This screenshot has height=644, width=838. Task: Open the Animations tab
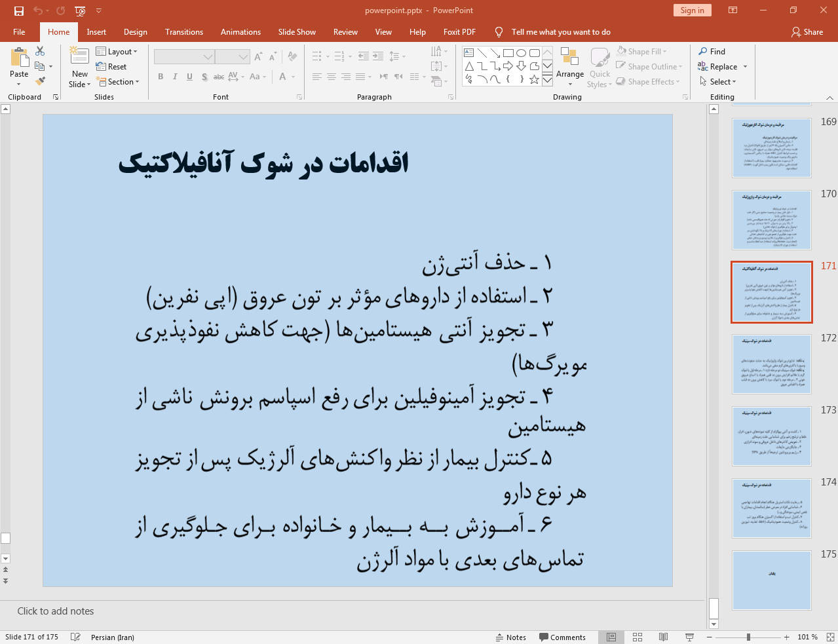pos(240,31)
